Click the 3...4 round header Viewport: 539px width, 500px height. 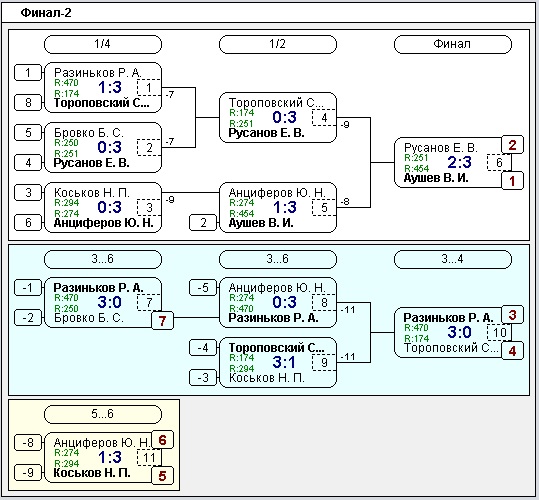(x=453, y=259)
